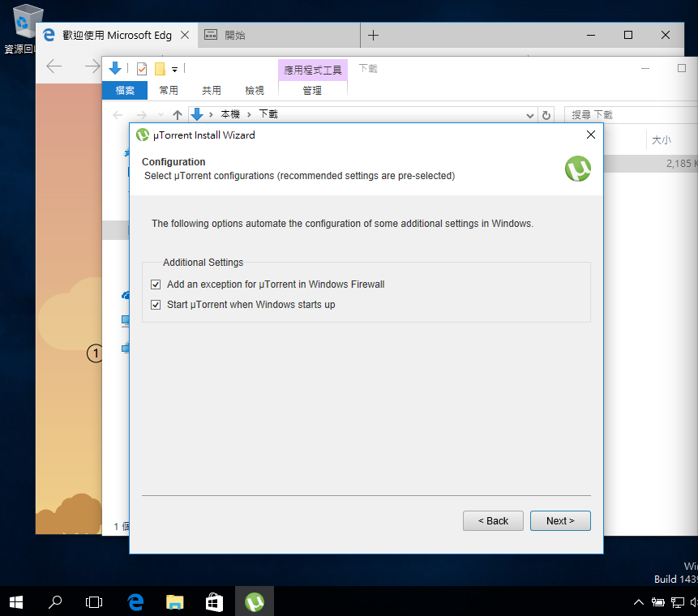Select the 應用程式工具 contextual tab
The height and width of the screenshot is (616, 698).
pyautogui.click(x=312, y=70)
